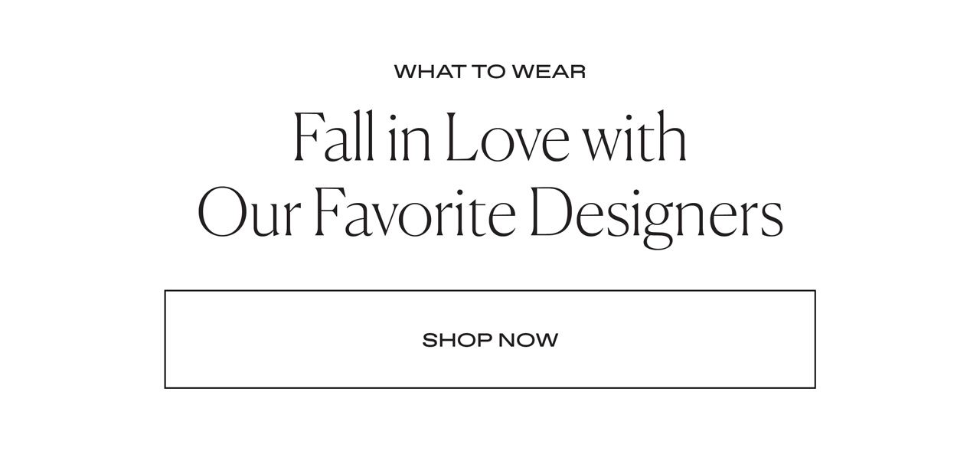Click the word NOW inside the button
This screenshot has width=980, height=464.
pos(528,340)
